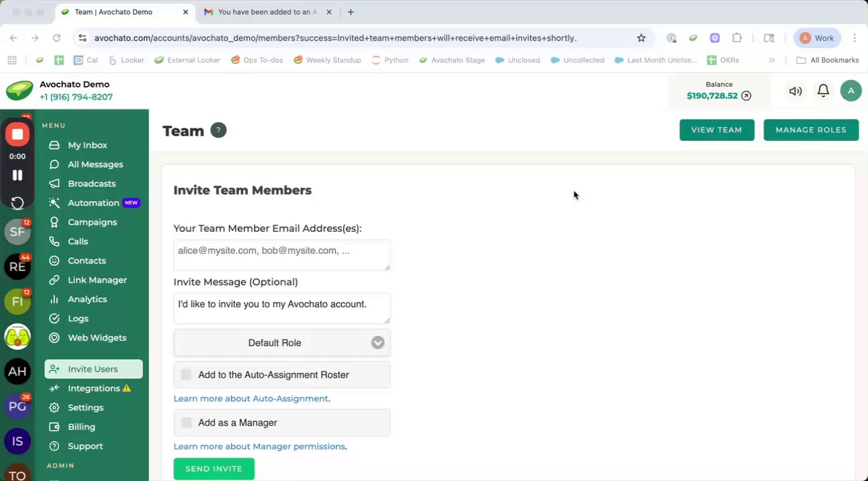Click the Logs checkmark icon
868x481 pixels.
tap(54, 319)
